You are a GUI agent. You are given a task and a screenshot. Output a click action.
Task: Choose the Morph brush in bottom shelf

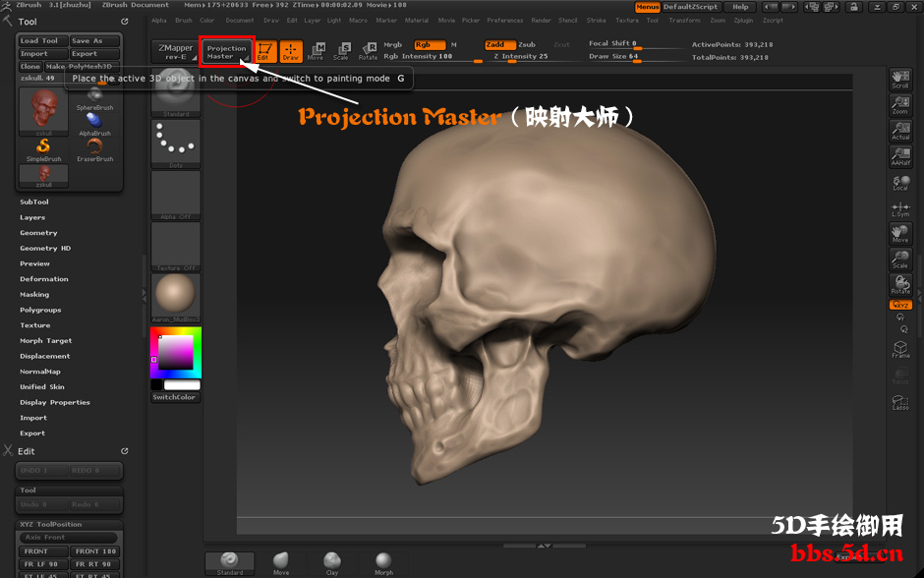383,563
